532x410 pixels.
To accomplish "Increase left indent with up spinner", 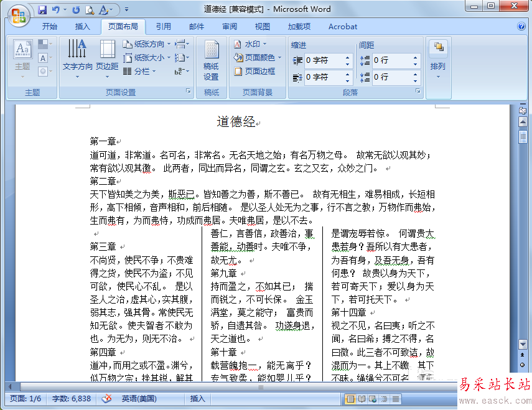I will (x=347, y=58).
